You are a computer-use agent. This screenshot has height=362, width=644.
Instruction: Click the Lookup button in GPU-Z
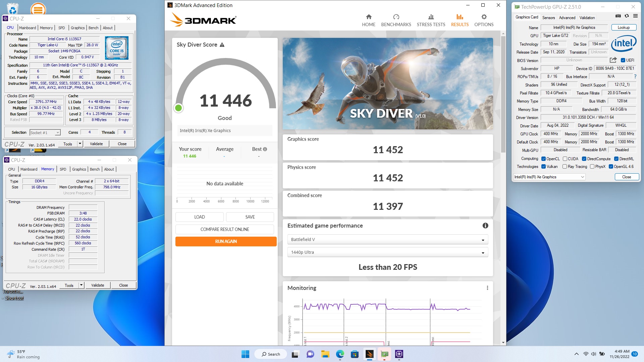point(624,27)
